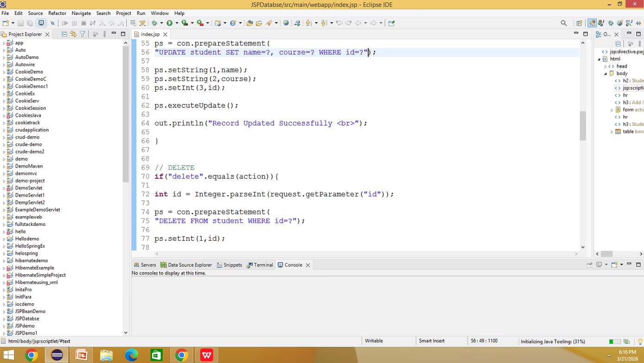Viewport: 644px width, 363px height.
Task: Collapse All in the Project Explorer toolbar
Action: click(x=64, y=34)
